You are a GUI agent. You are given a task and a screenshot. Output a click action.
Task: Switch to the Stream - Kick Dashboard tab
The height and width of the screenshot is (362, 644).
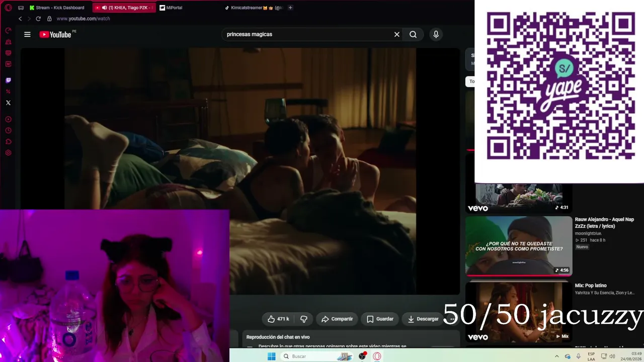[x=57, y=8]
